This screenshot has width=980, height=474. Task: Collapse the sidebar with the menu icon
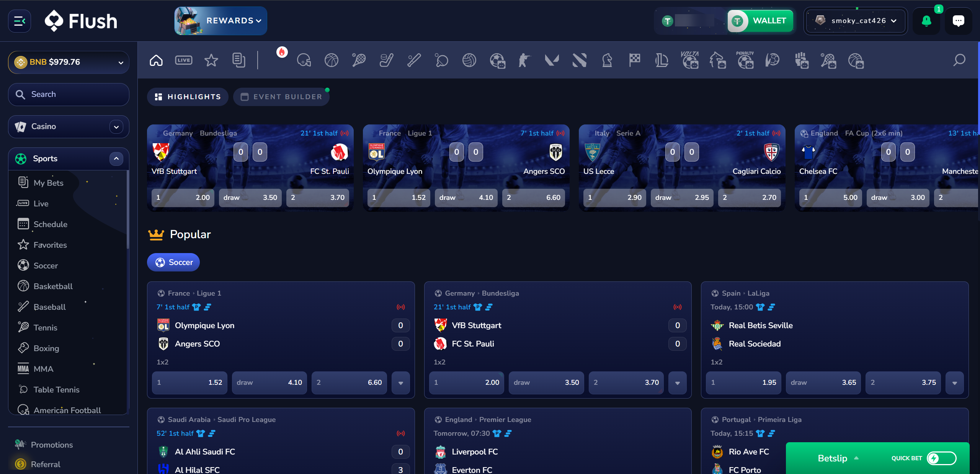(20, 21)
